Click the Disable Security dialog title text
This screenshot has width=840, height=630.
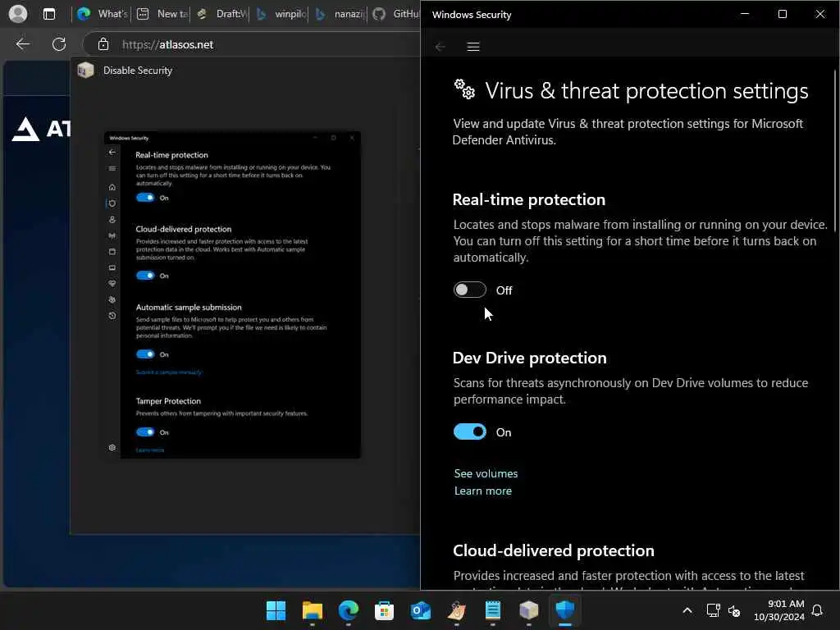click(138, 71)
